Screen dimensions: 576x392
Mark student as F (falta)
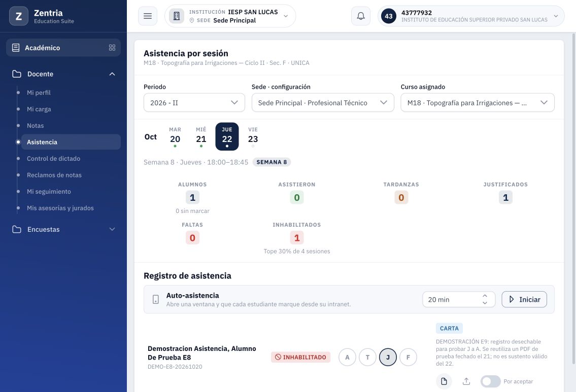pyautogui.click(x=408, y=357)
